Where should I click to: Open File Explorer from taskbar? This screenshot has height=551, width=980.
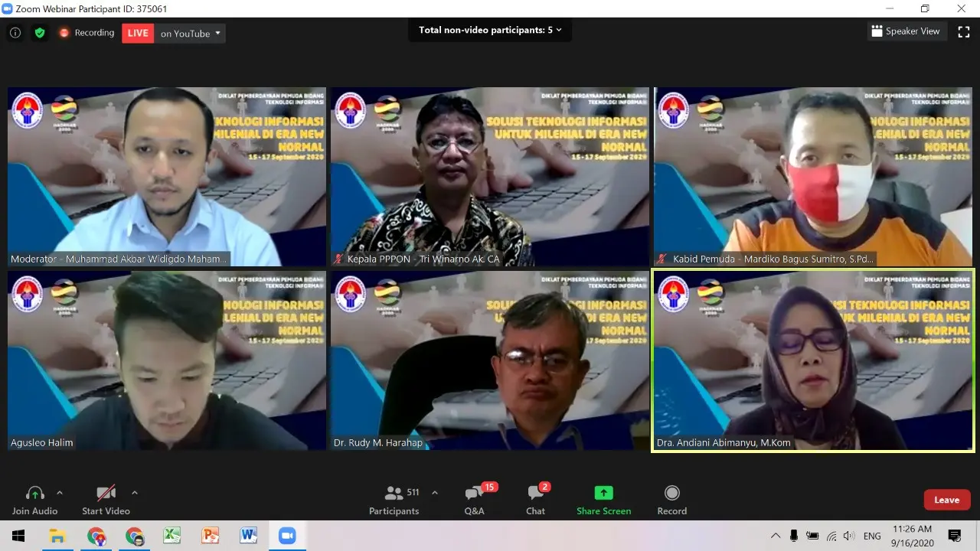click(x=57, y=536)
